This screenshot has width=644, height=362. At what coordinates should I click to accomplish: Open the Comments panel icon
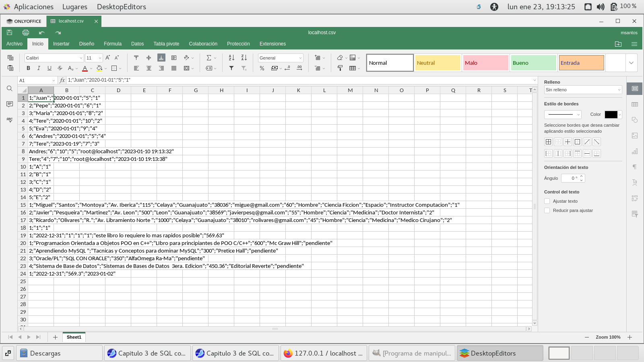tap(10, 105)
